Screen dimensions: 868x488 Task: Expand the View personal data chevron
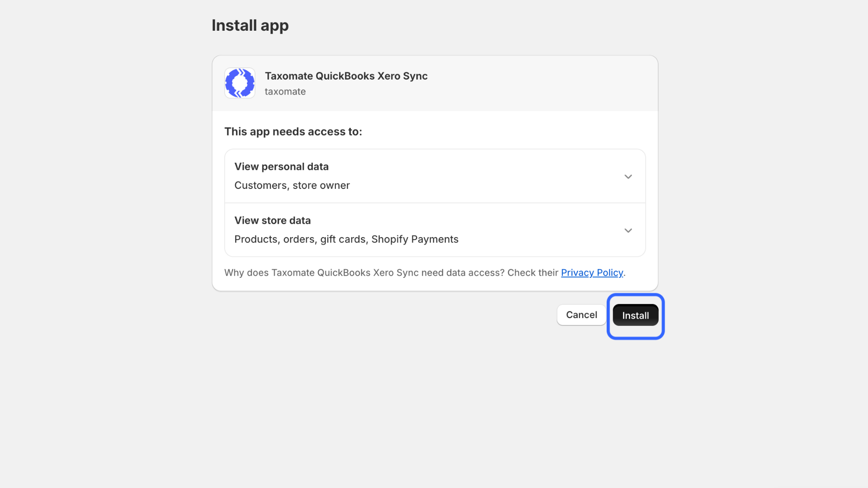pyautogui.click(x=628, y=177)
